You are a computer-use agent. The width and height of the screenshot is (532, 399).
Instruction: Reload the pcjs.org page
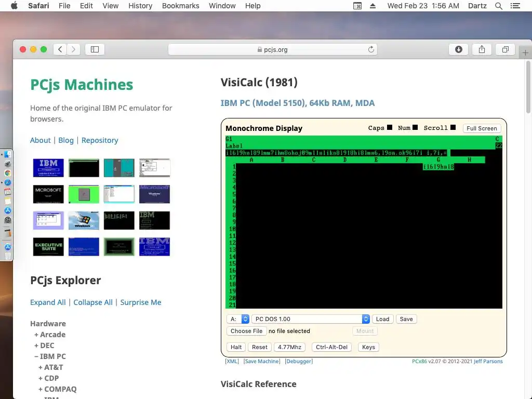[x=371, y=49]
